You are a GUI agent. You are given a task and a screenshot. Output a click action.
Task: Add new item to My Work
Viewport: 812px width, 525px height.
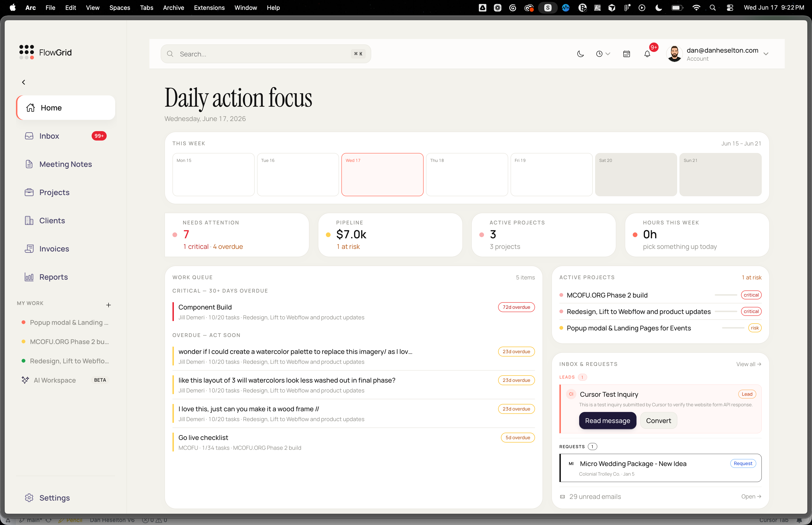click(x=108, y=305)
